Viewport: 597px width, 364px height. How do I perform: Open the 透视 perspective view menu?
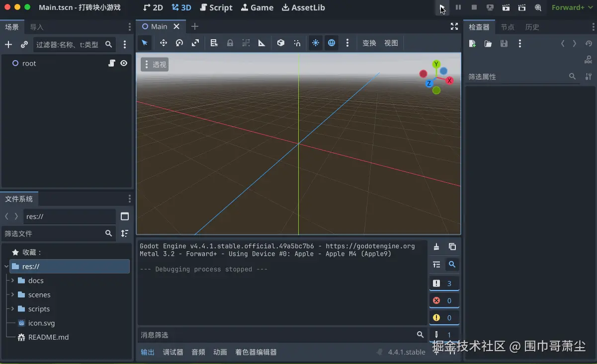tap(155, 65)
